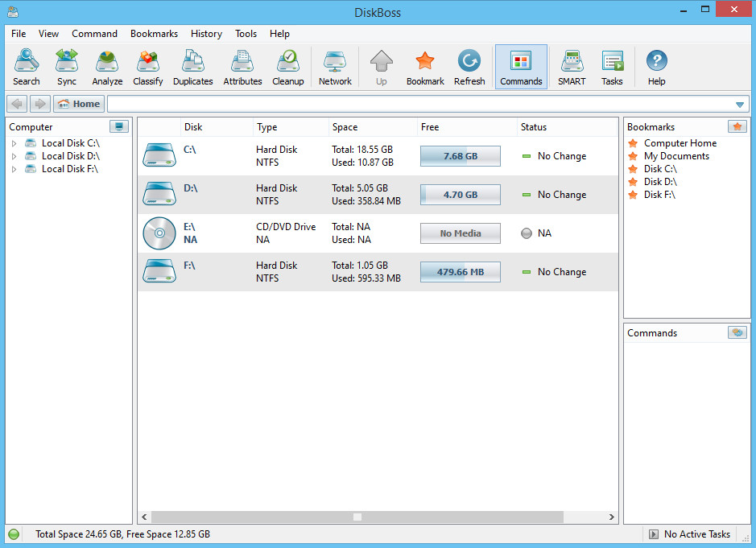The height and width of the screenshot is (548, 756).
Task: Click the C:\ hard disk icon
Action: tap(159, 155)
